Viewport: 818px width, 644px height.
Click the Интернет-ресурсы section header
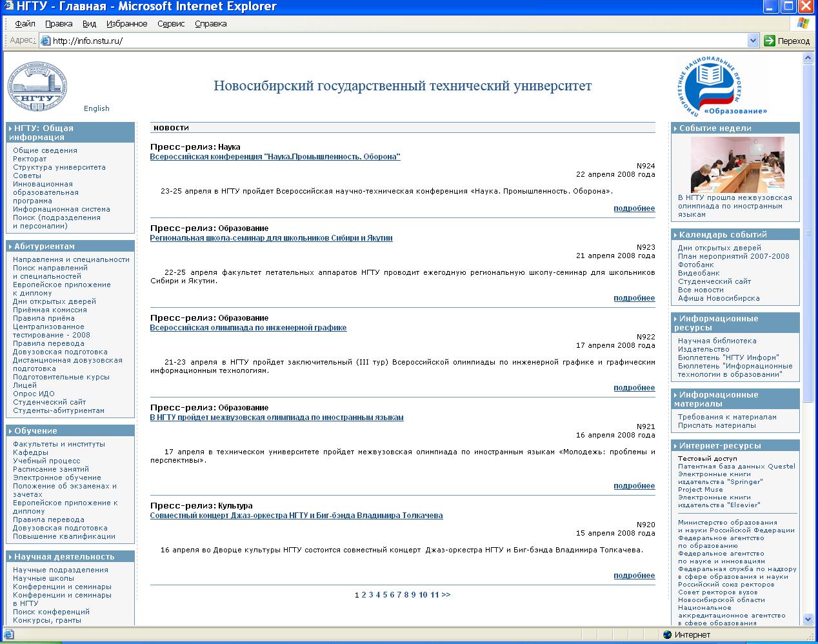coord(735,446)
